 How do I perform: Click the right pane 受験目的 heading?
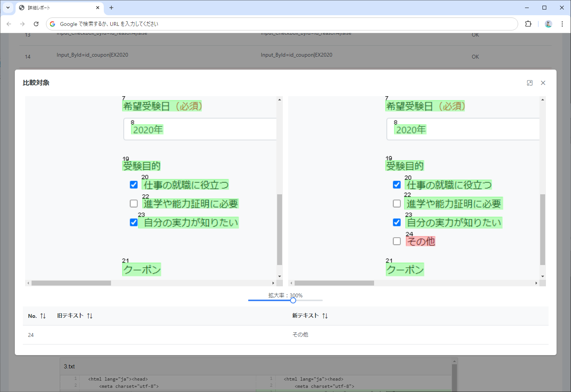[x=404, y=166]
